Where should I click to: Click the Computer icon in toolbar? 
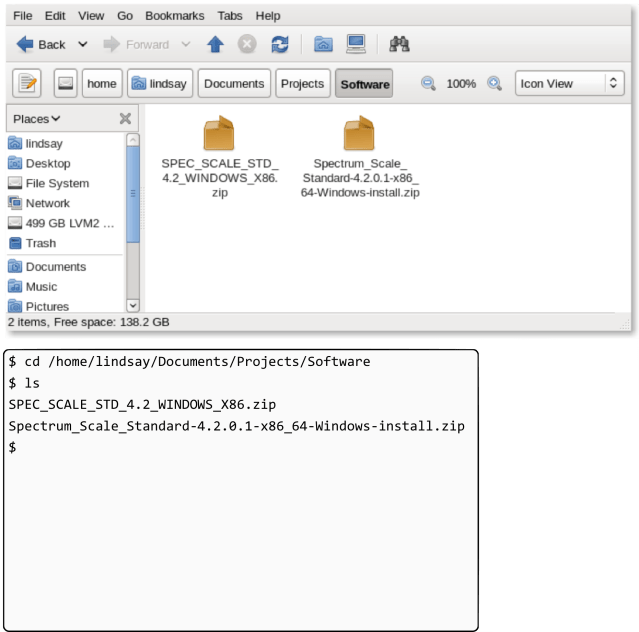coord(356,44)
